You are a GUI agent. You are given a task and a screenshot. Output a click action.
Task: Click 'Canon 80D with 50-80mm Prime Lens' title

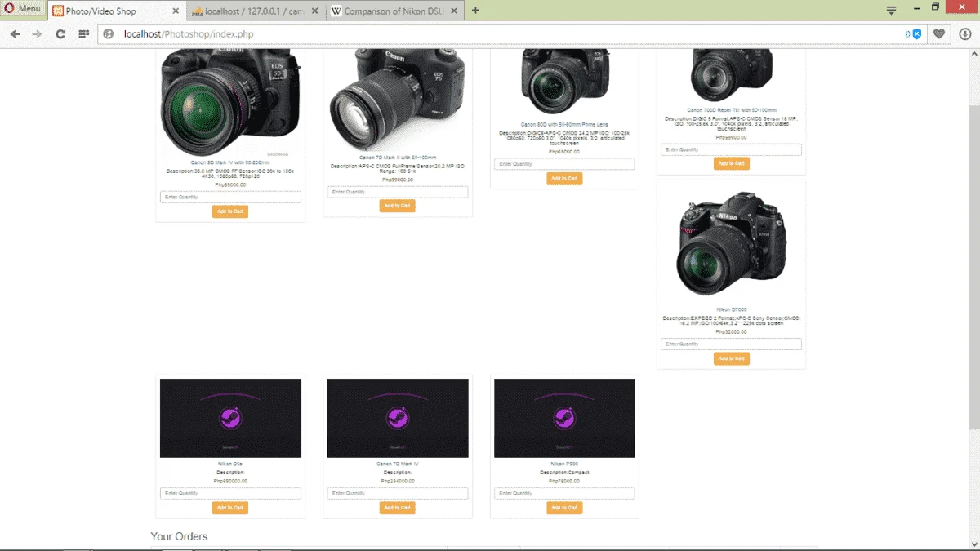click(564, 125)
